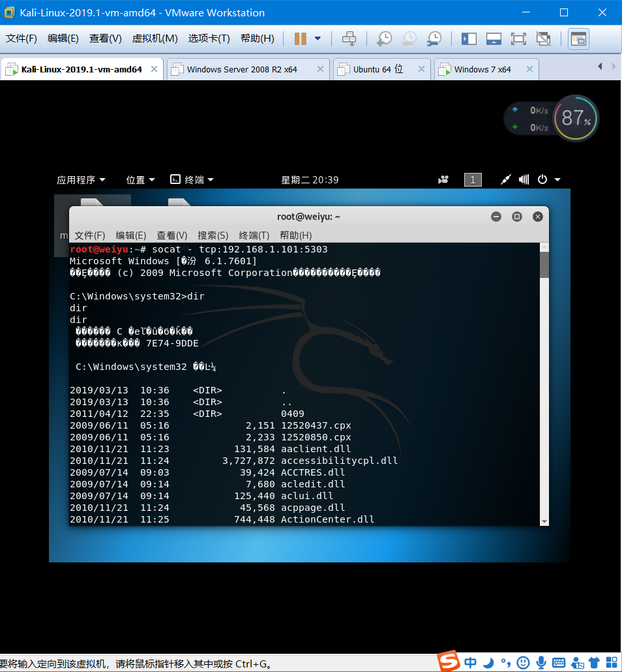Click the Sogou voice input microphone
This screenshot has height=672, width=622.
[x=541, y=663]
